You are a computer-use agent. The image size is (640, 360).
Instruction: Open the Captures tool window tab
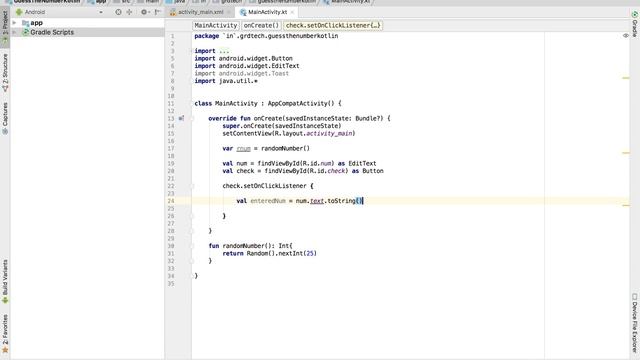[5, 118]
